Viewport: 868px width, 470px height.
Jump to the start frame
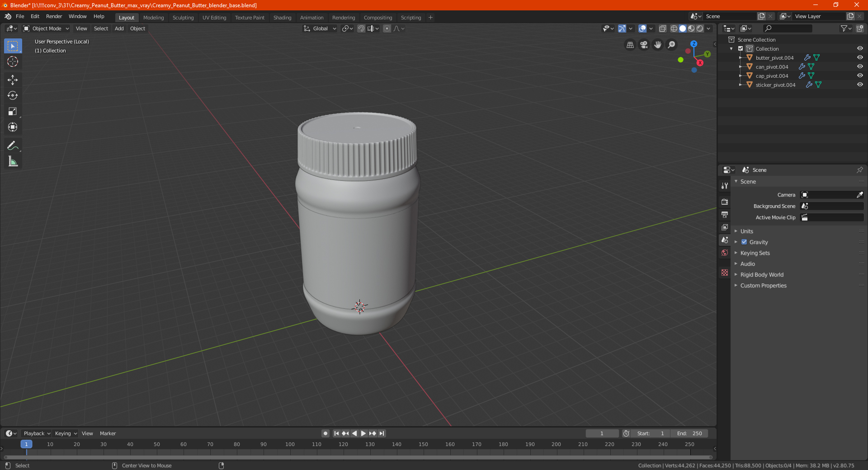[x=336, y=433]
